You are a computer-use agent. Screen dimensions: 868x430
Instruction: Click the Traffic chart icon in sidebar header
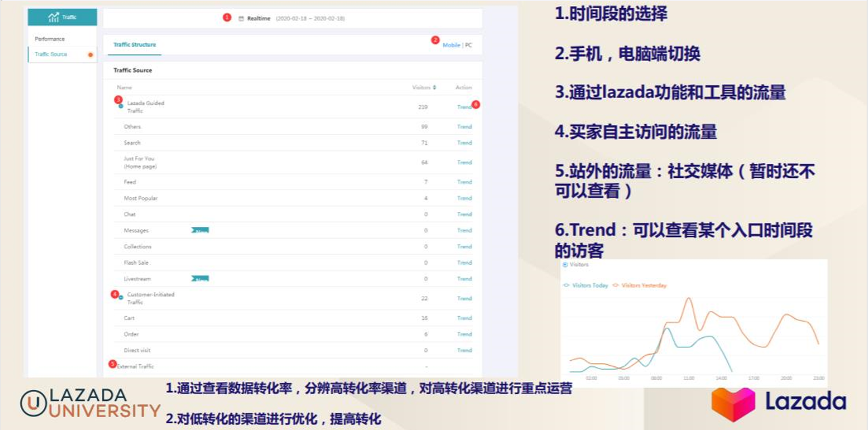tap(53, 17)
